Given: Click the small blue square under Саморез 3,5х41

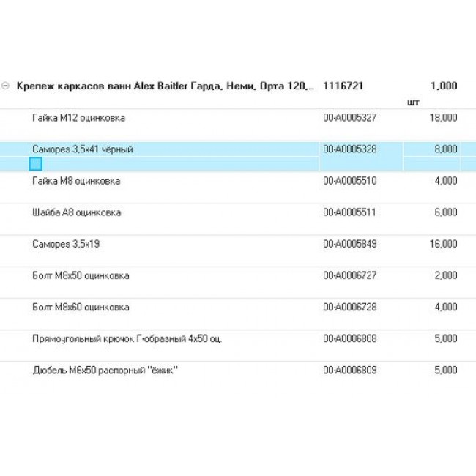Looking at the screenshot, I should pos(36,164).
